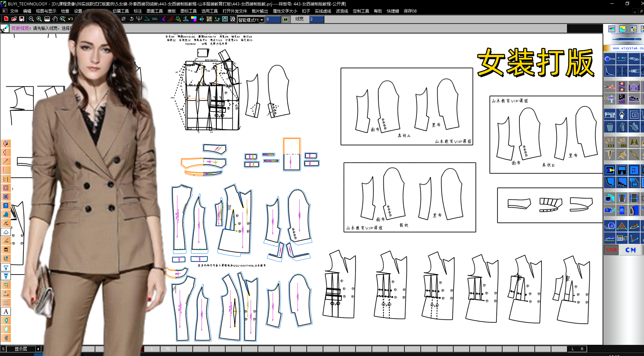Image resolution: width=644 pixels, height=356 pixels.
Task: Open the 帮助 menu
Action: point(378,11)
